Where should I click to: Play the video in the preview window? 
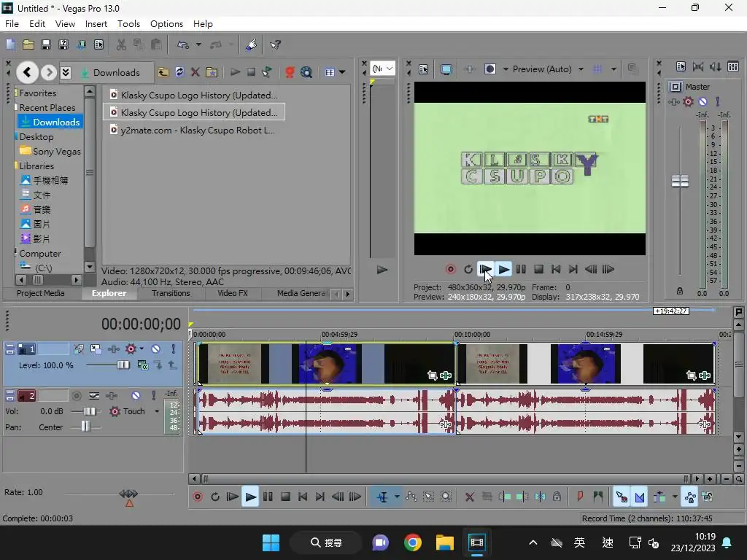503,269
